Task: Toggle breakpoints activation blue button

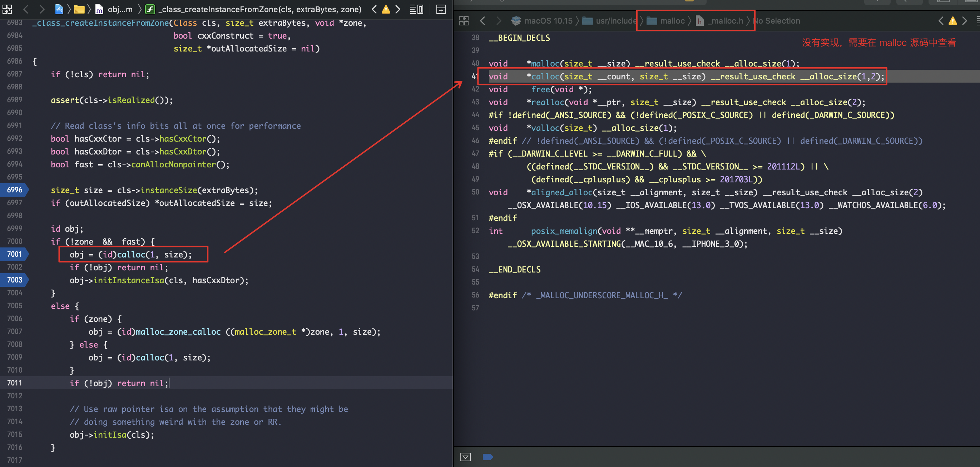Action: coord(488,457)
